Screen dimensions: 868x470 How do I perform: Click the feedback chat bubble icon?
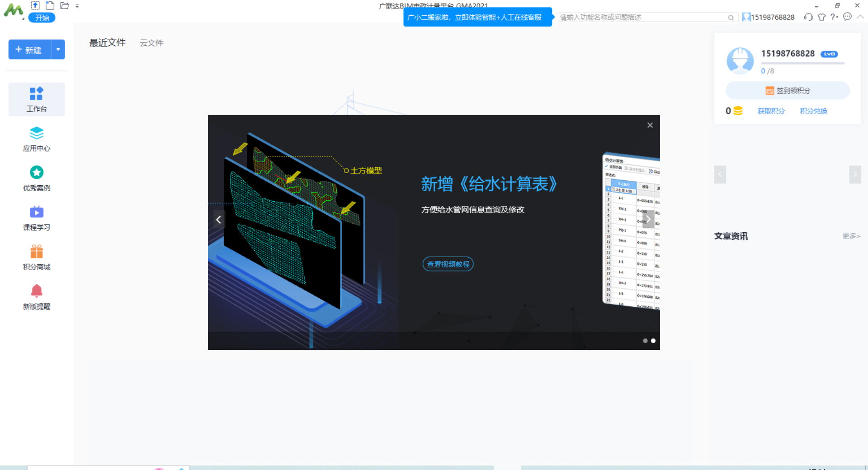coord(848,17)
